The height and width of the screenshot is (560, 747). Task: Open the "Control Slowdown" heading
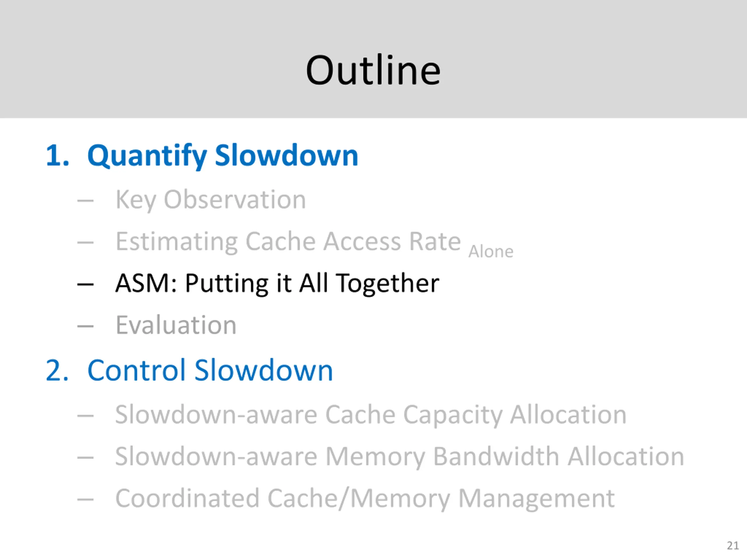pos(210,370)
